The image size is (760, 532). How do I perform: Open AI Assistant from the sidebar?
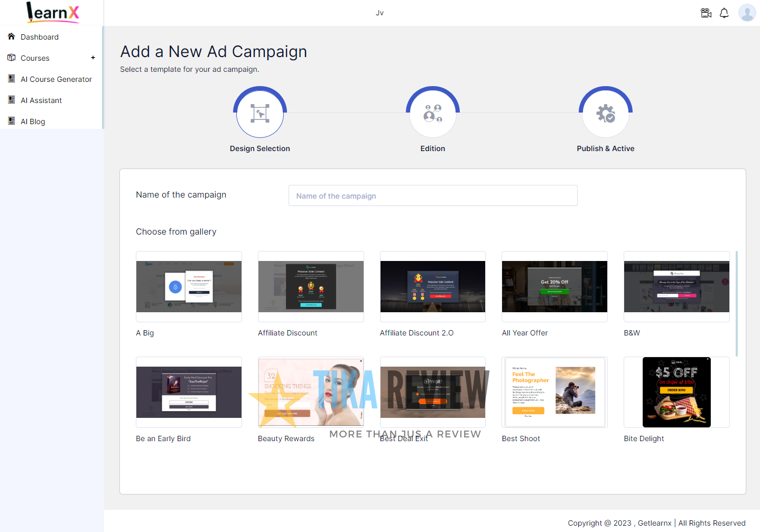41,100
